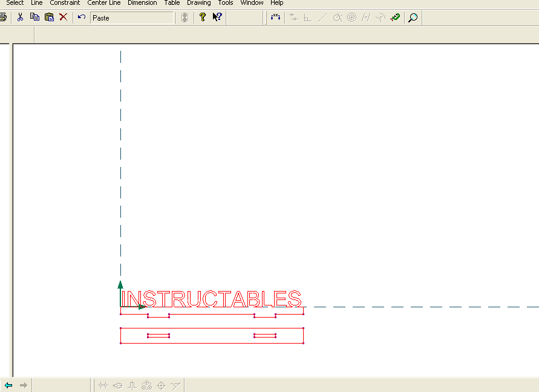Click the cyan back arrow button

coord(8,385)
